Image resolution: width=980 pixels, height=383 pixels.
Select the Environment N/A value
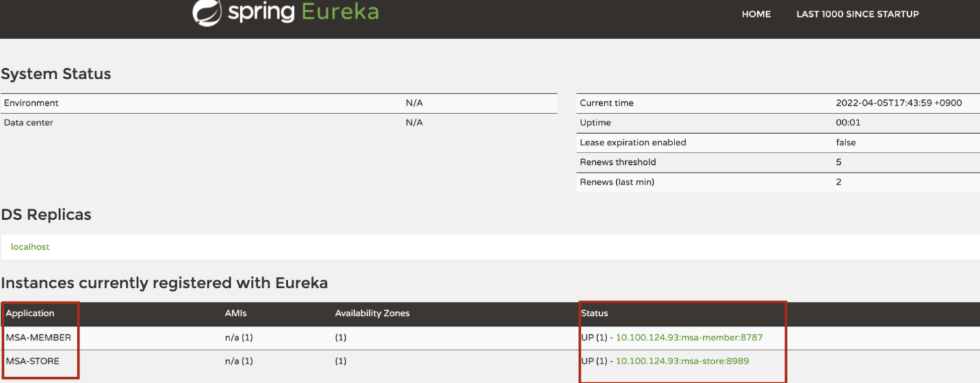click(414, 103)
